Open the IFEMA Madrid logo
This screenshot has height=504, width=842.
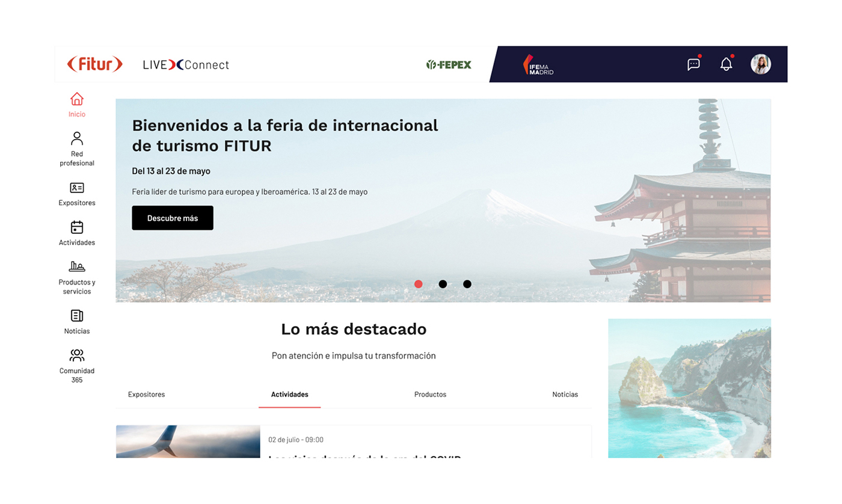pos(538,65)
